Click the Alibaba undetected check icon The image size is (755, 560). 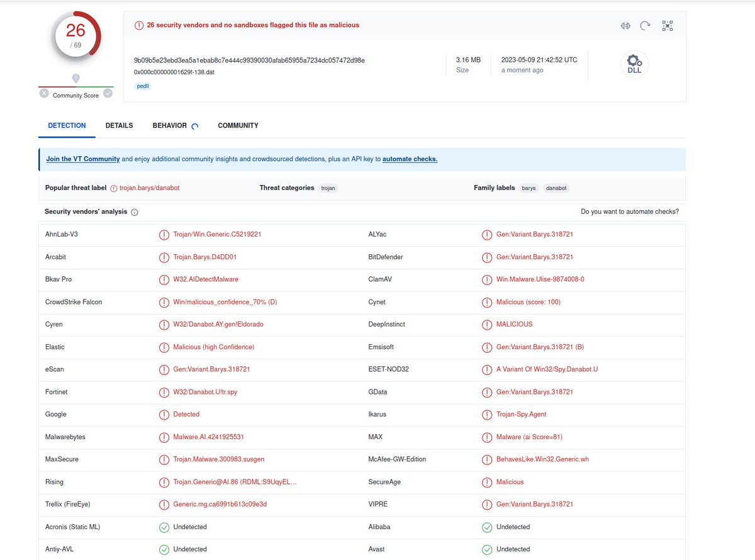tap(486, 527)
